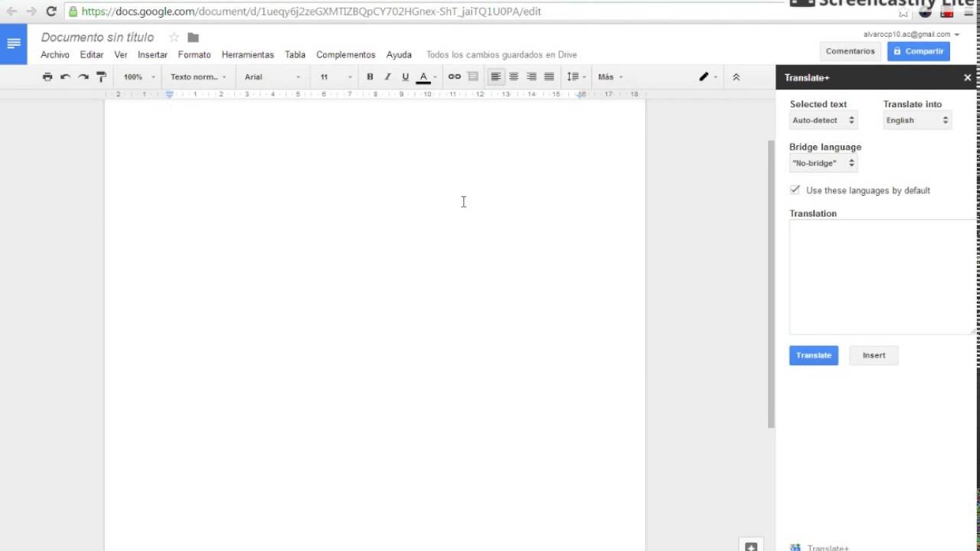Open the Ayuda menu
980x551 pixels.
pyautogui.click(x=399, y=55)
